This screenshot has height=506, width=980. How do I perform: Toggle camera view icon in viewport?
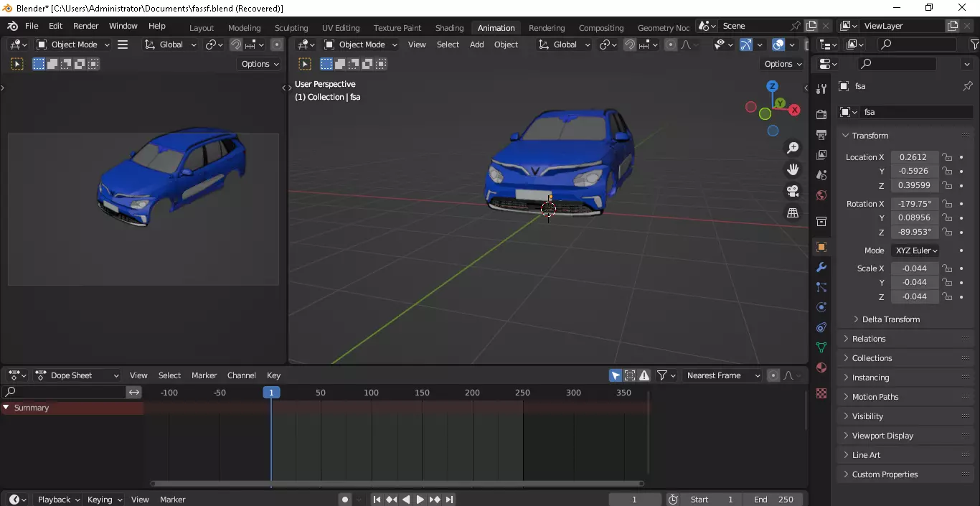pos(793,191)
